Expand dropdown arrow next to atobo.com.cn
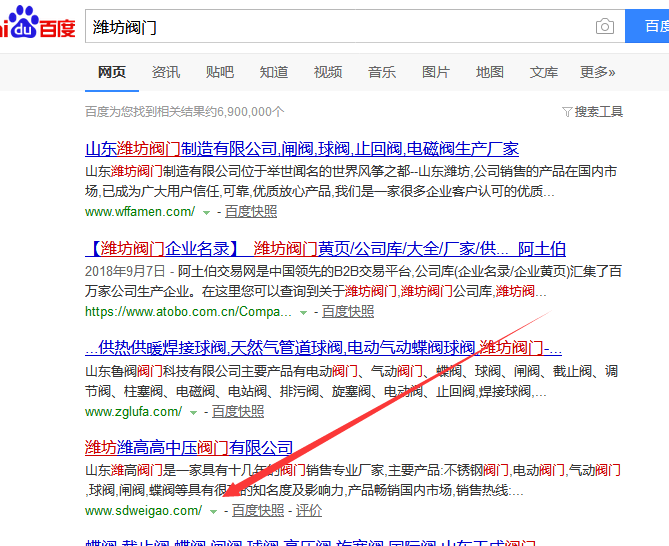This screenshot has width=669, height=546. pos(303,313)
